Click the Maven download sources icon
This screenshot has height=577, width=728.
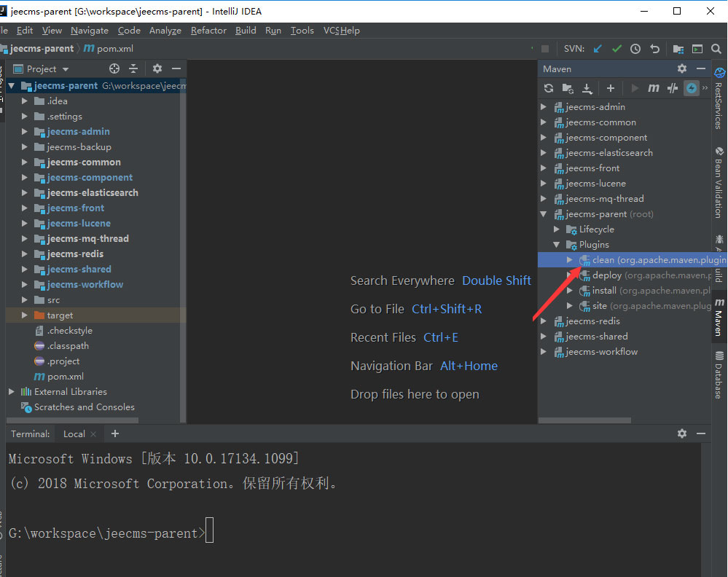point(587,88)
